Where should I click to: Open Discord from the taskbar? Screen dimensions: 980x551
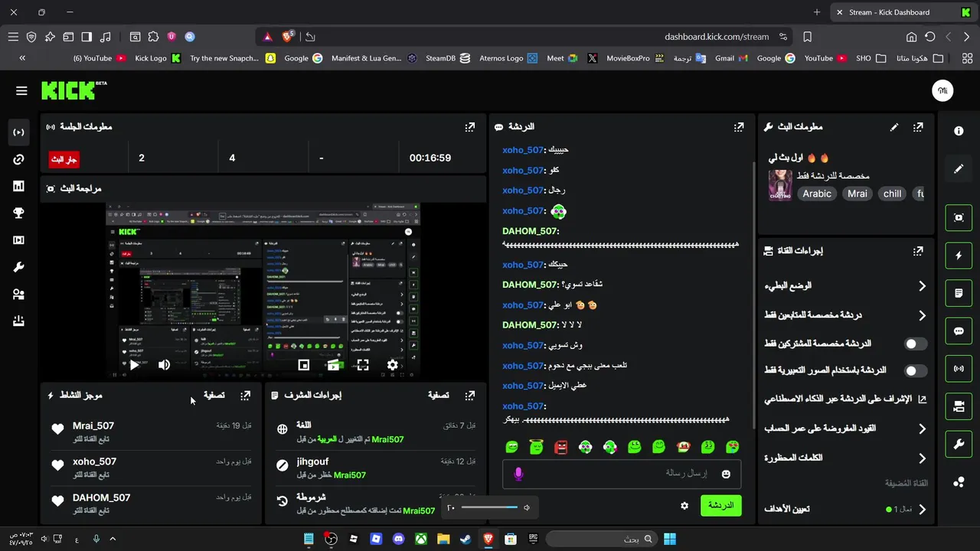click(398, 540)
